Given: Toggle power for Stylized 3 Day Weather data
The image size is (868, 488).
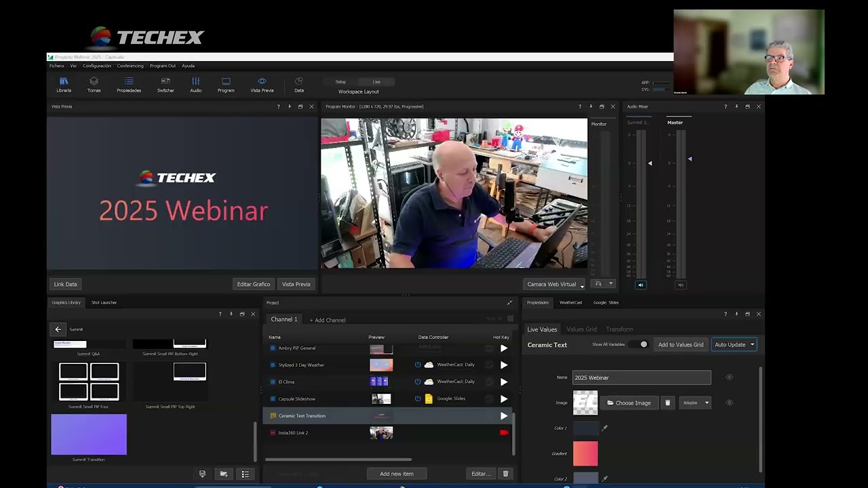Looking at the screenshot, I should click(418, 365).
